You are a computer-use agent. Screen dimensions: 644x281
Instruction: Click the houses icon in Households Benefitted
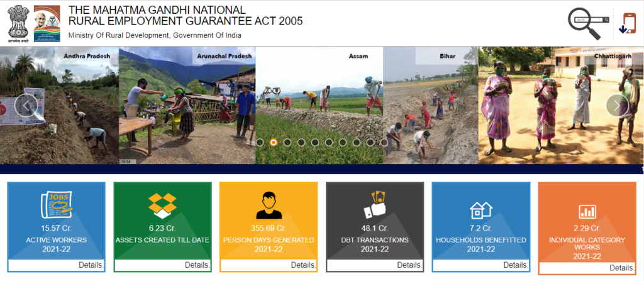click(481, 210)
